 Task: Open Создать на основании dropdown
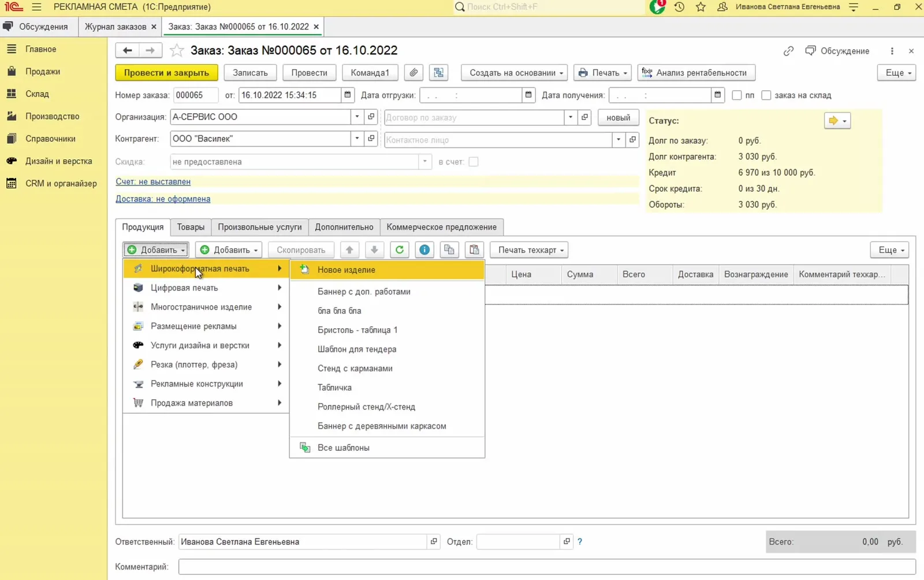click(514, 73)
